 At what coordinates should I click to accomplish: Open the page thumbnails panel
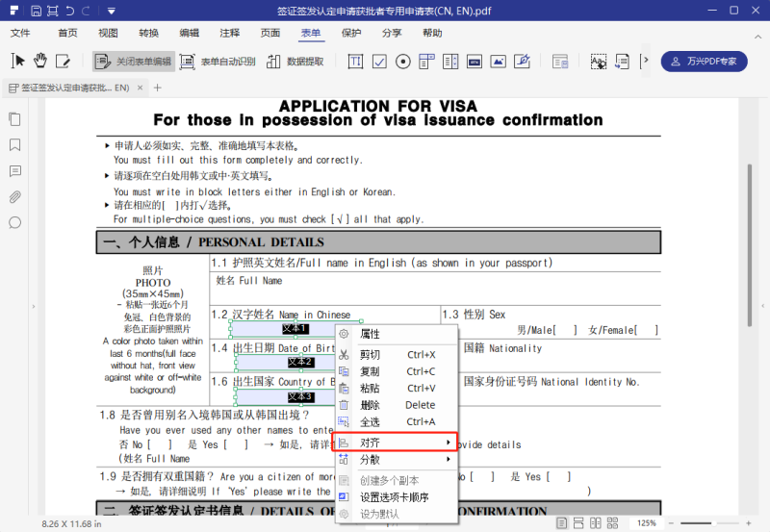14,119
